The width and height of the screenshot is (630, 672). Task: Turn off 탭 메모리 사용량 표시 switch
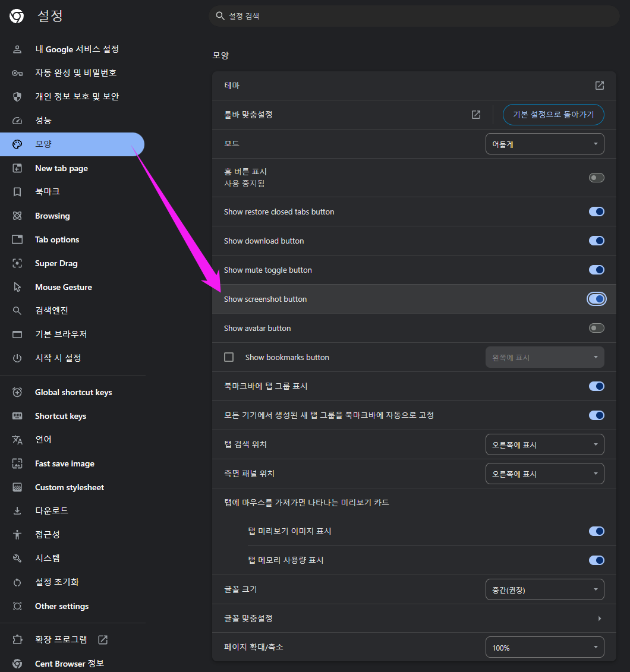[596, 560]
